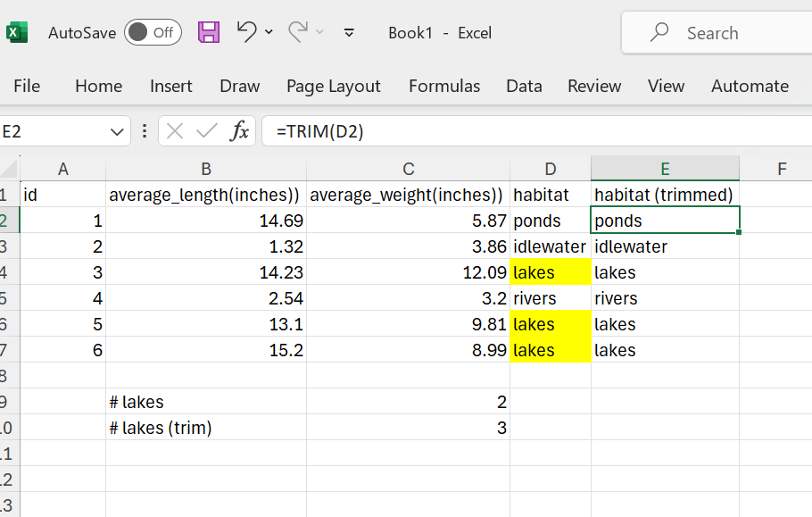The width and height of the screenshot is (812, 517).
Task: Click the Undo arrow icon
Action: coord(247,32)
